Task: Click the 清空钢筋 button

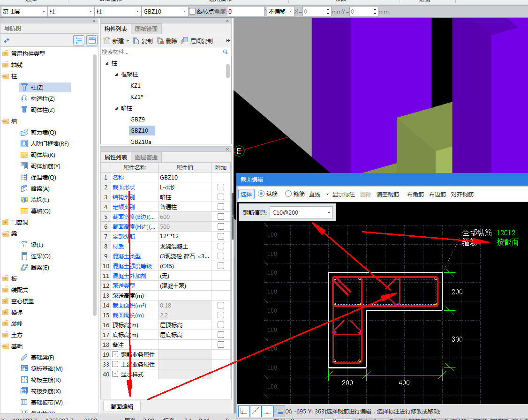Action: (x=388, y=194)
